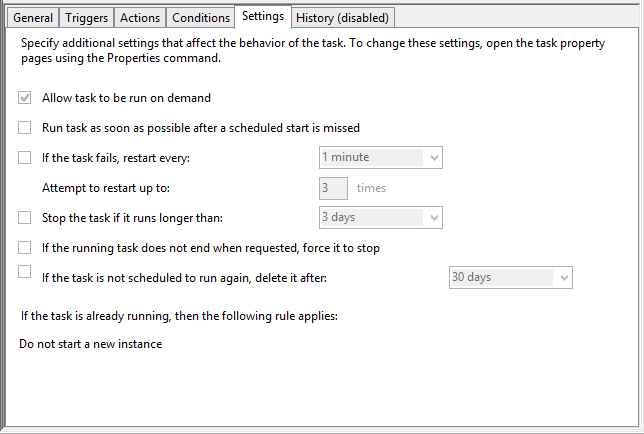
Task: Open the '30 days' delete-after dropdown
Action: [510, 277]
